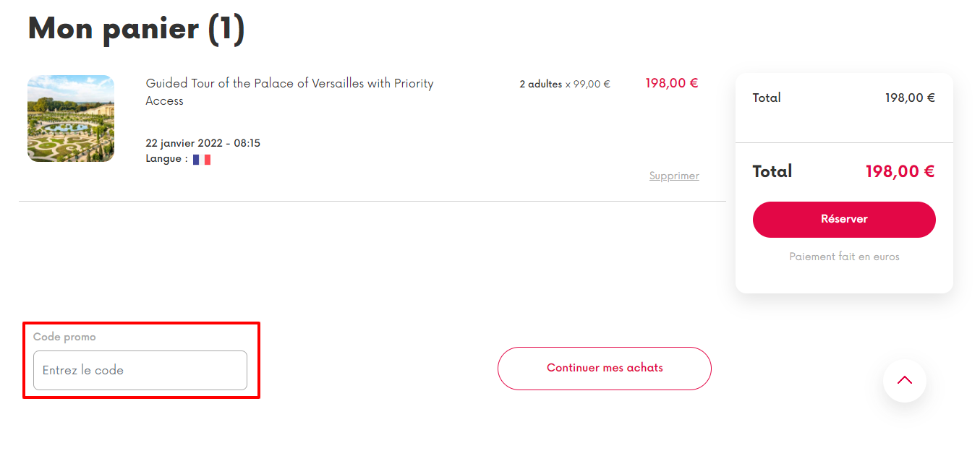Click the 2 adultes bold text
980x456 pixels.
(x=540, y=84)
